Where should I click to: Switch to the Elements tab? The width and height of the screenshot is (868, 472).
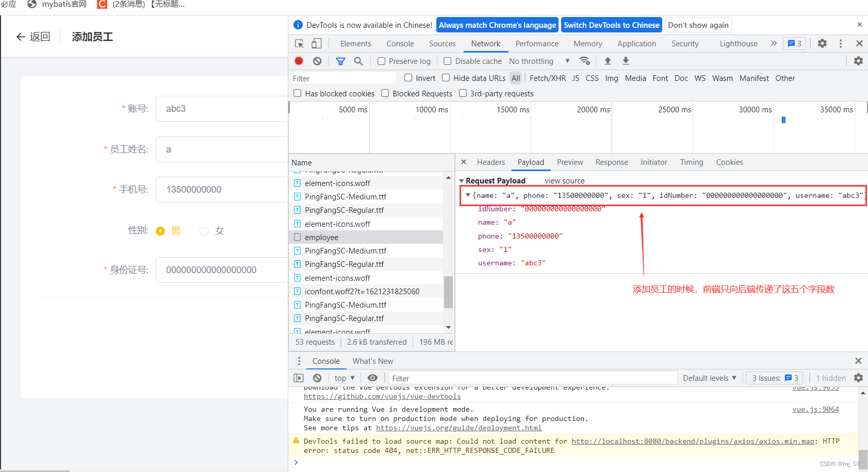[355, 44]
